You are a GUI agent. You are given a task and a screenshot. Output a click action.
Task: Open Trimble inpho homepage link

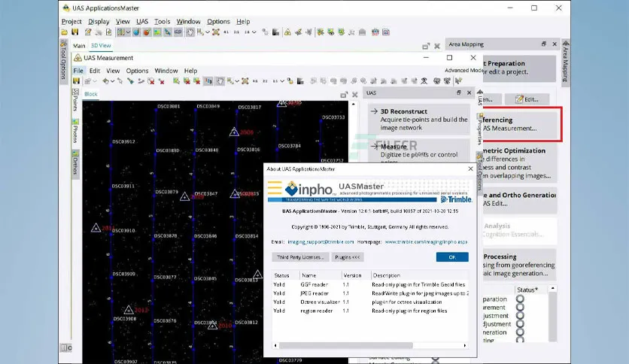(x=426, y=241)
